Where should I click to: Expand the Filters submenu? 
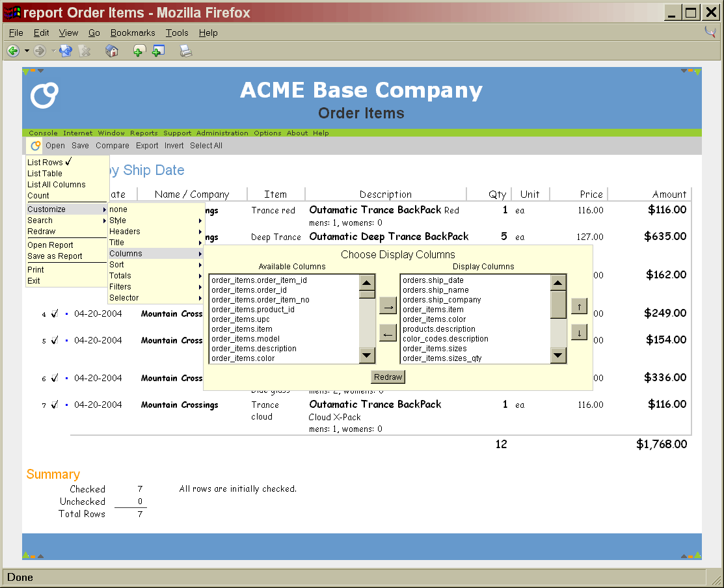point(155,287)
